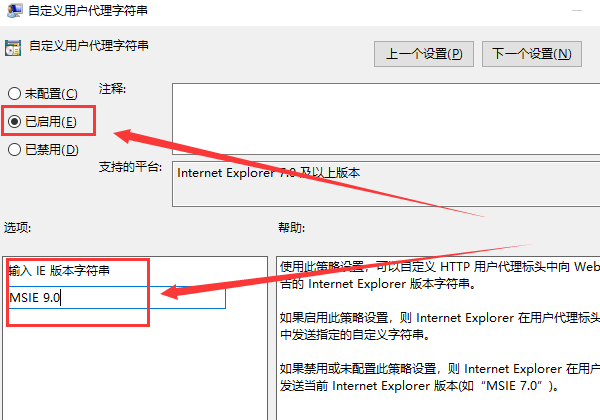This screenshot has height=420, width=600.
Task: Click the 支持的平台 information box
Action: click(385, 184)
